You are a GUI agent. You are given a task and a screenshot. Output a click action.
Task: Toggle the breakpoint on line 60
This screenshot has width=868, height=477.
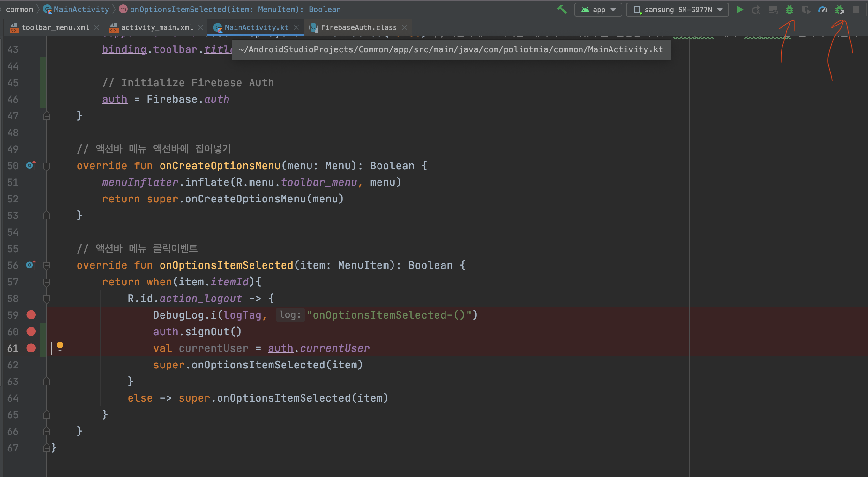click(31, 331)
